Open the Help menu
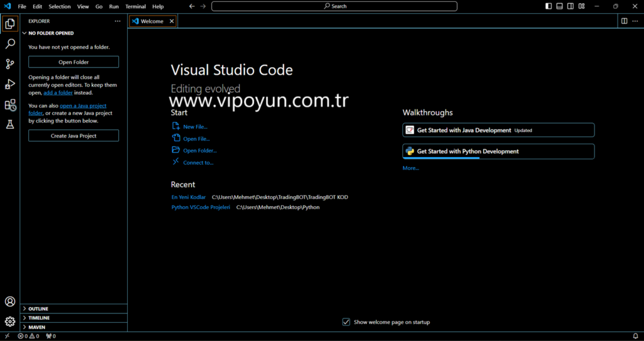This screenshot has width=644, height=341. (x=158, y=6)
